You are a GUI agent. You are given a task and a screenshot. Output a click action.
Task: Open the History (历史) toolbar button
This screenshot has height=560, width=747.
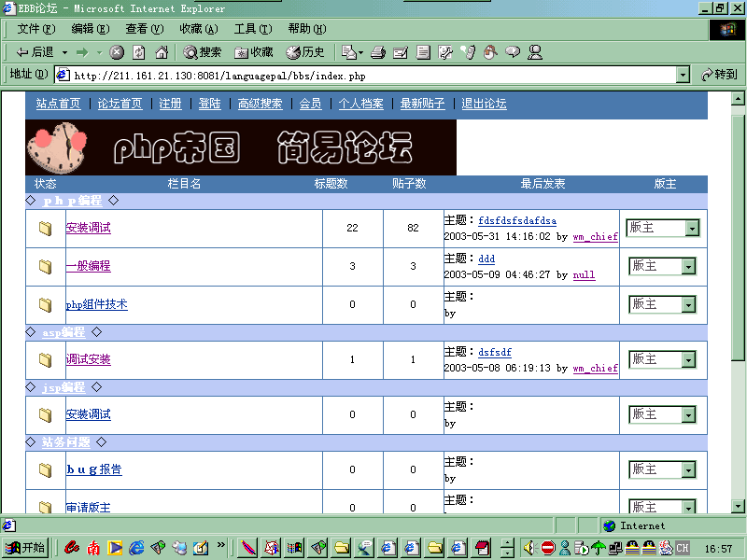(305, 52)
